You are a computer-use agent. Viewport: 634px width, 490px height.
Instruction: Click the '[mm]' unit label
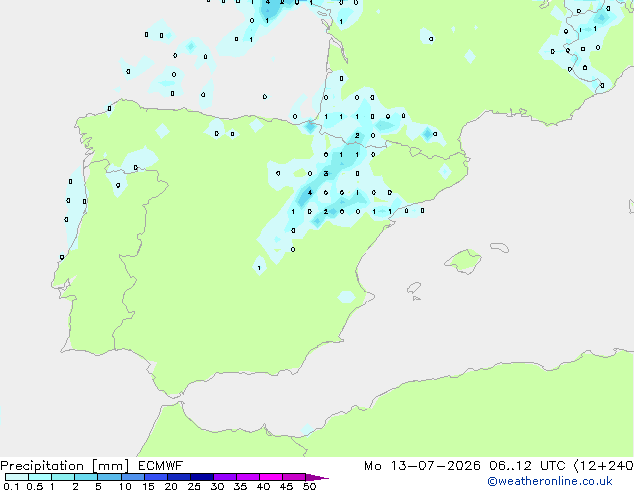(x=110, y=466)
